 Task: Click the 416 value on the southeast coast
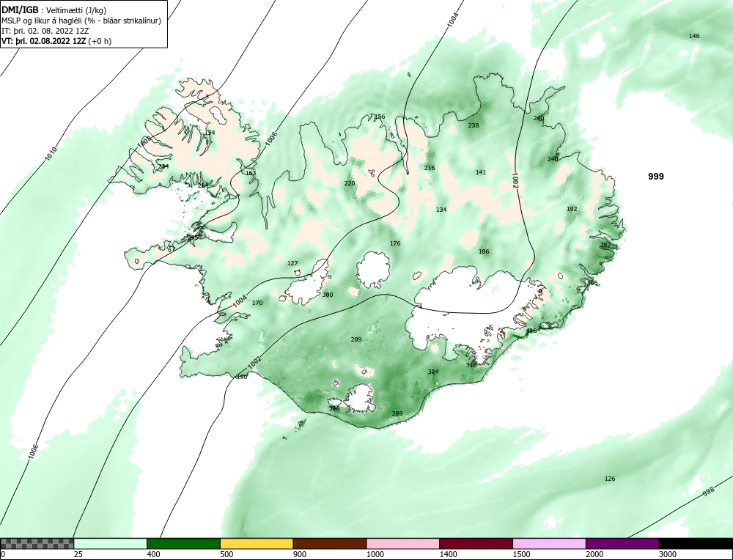[531, 331]
